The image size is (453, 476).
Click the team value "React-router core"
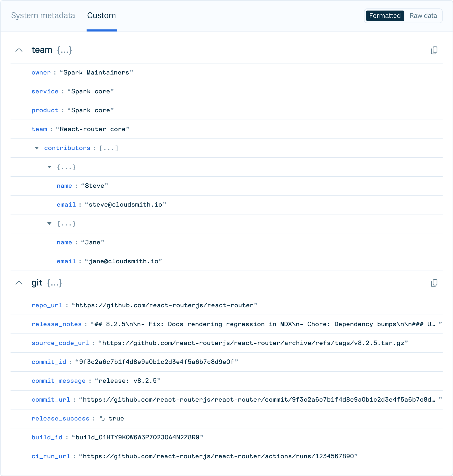coord(92,129)
